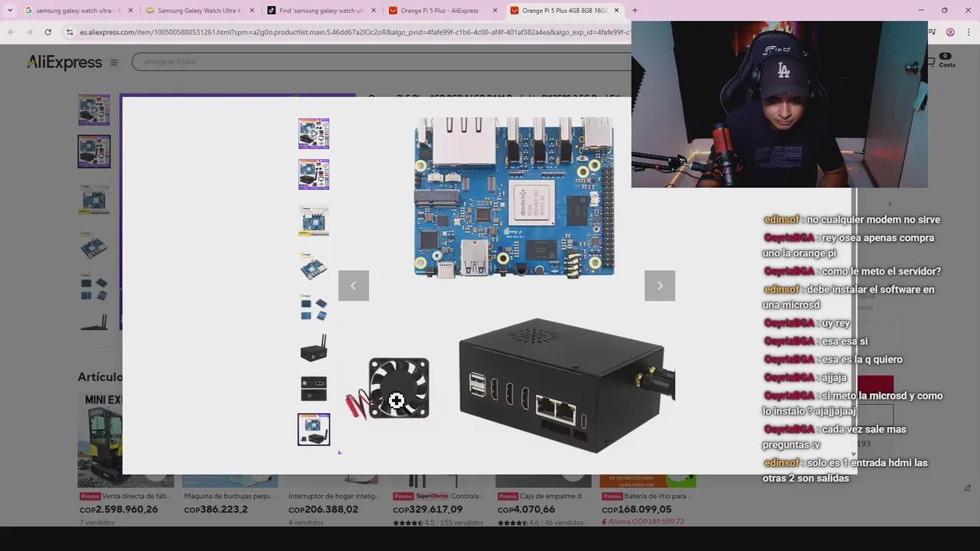Image resolution: width=980 pixels, height=551 pixels.
Task: Open 'Caja de empalme d...' listing
Action: tap(543, 496)
